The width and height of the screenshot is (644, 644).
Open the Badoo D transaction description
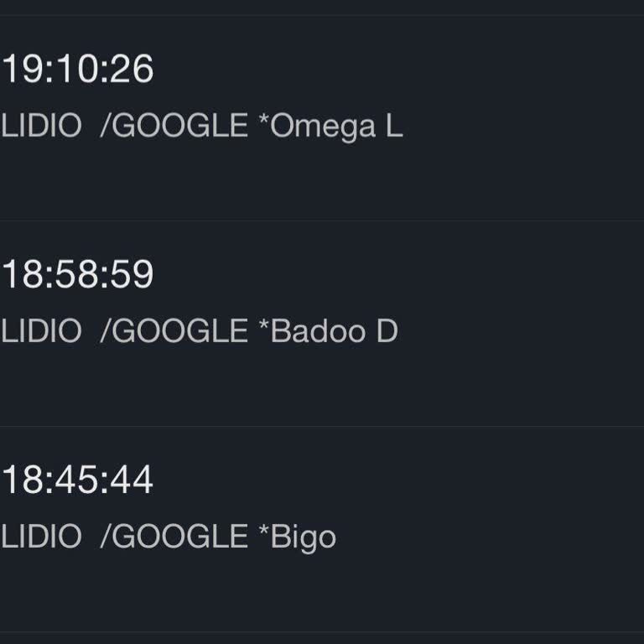(x=199, y=331)
